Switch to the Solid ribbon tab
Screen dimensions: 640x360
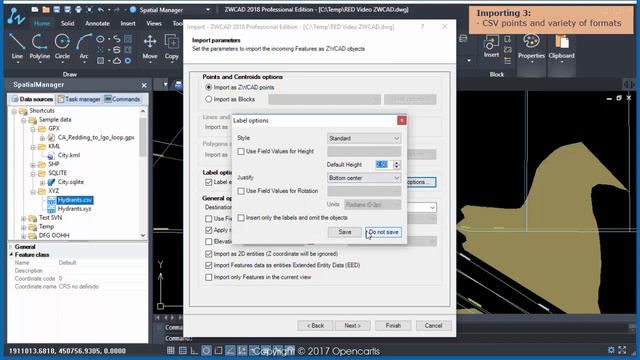pos(68,24)
